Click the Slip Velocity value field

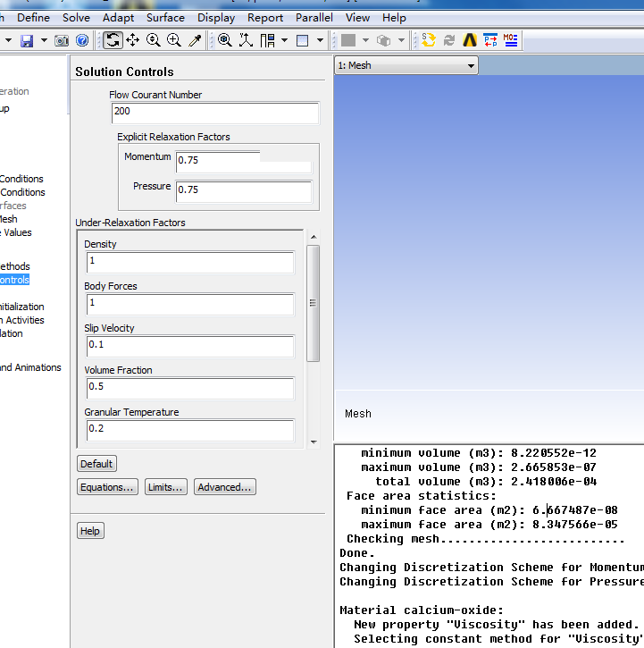(189, 346)
